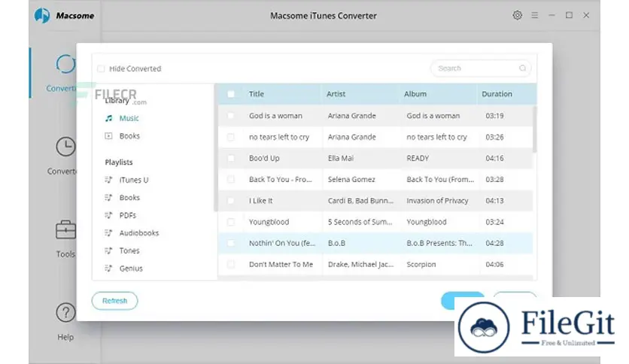Tick the select-all checkbox in table header
The width and height of the screenshot is (629, 364).
tap(231, 94)
